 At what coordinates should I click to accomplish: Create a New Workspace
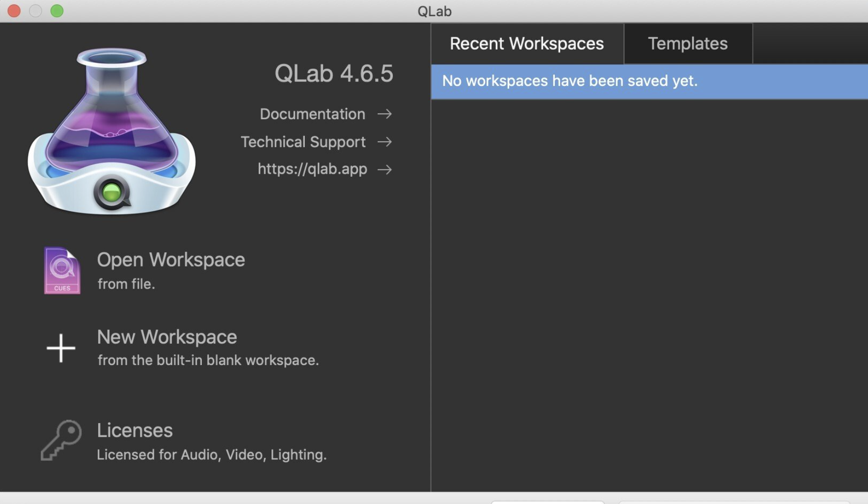click(x=167, y=337)
